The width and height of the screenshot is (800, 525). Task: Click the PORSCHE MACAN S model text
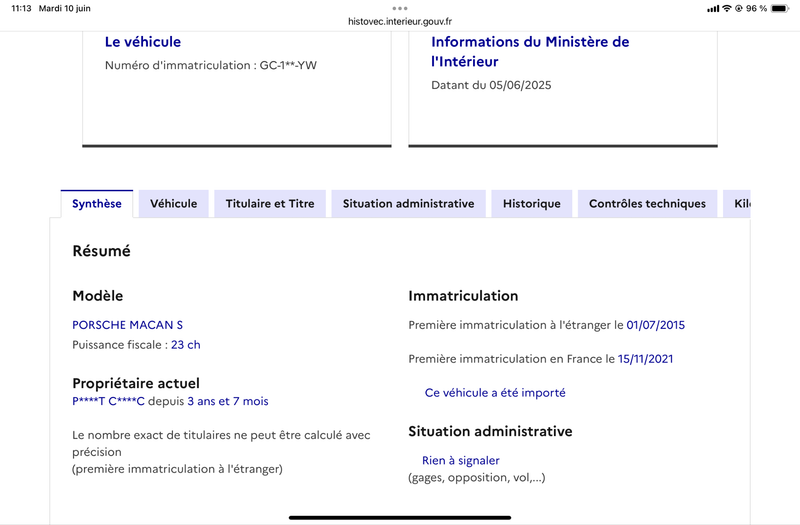tap(128, 325)
